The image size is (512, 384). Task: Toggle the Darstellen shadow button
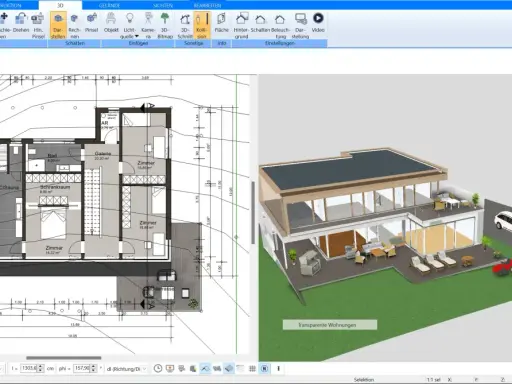pyautogui.click(x=58, y=25)
